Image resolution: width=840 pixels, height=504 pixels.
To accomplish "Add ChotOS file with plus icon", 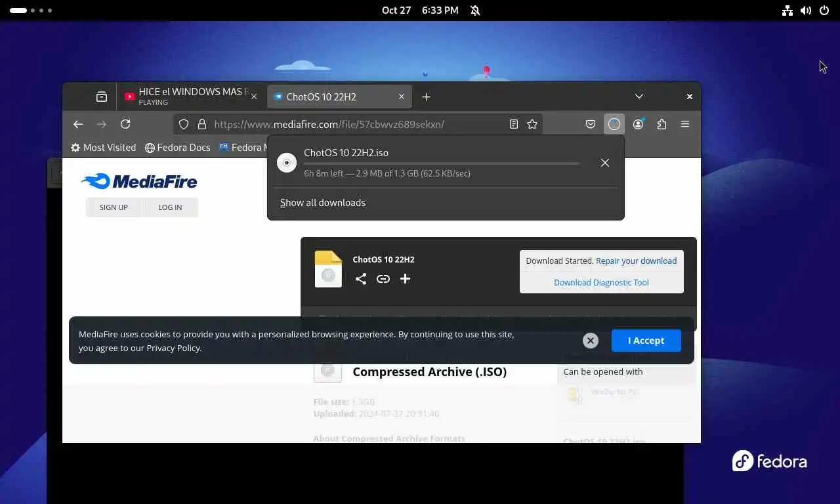I will [405, 279].
